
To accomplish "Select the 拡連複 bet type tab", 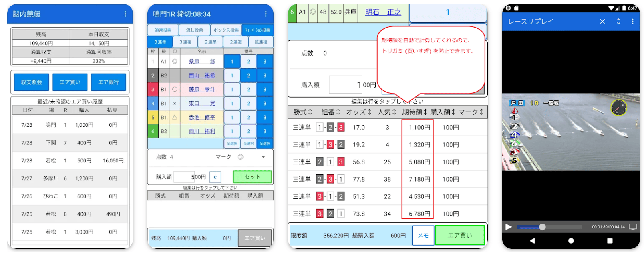I will tap(261, 42).
